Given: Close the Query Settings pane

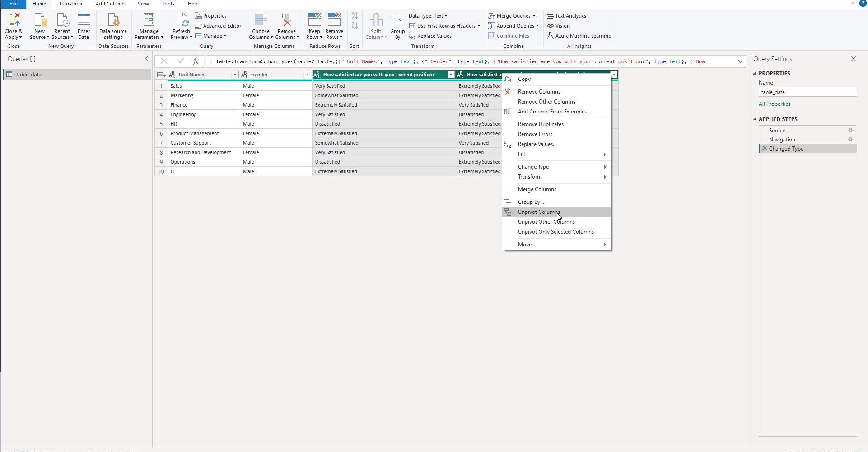Looking at the screenshot, I should (x=853, y=59).
